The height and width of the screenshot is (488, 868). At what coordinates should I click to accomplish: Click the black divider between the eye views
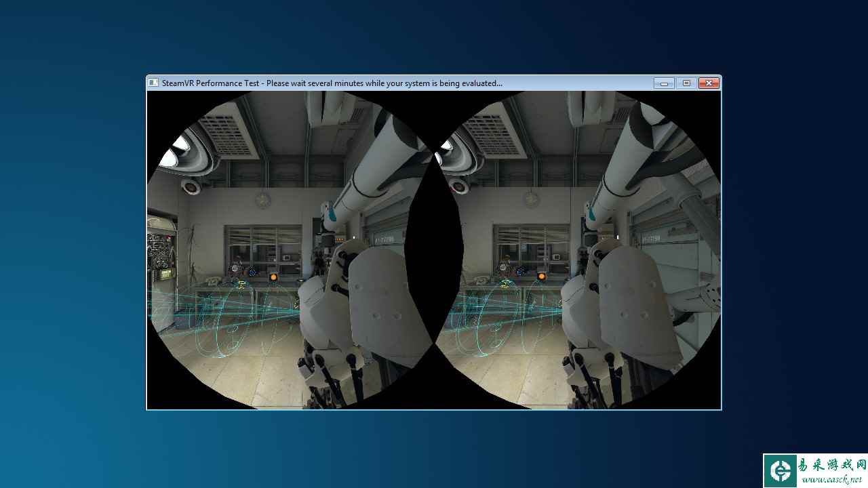coord(434,251)
